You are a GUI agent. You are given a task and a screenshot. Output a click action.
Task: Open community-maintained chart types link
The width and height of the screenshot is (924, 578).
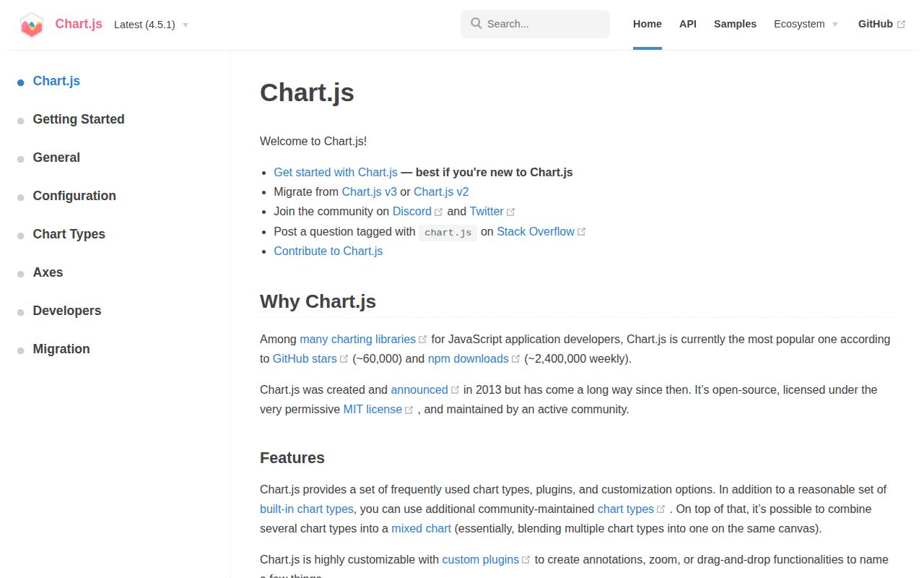click(626, 509)
